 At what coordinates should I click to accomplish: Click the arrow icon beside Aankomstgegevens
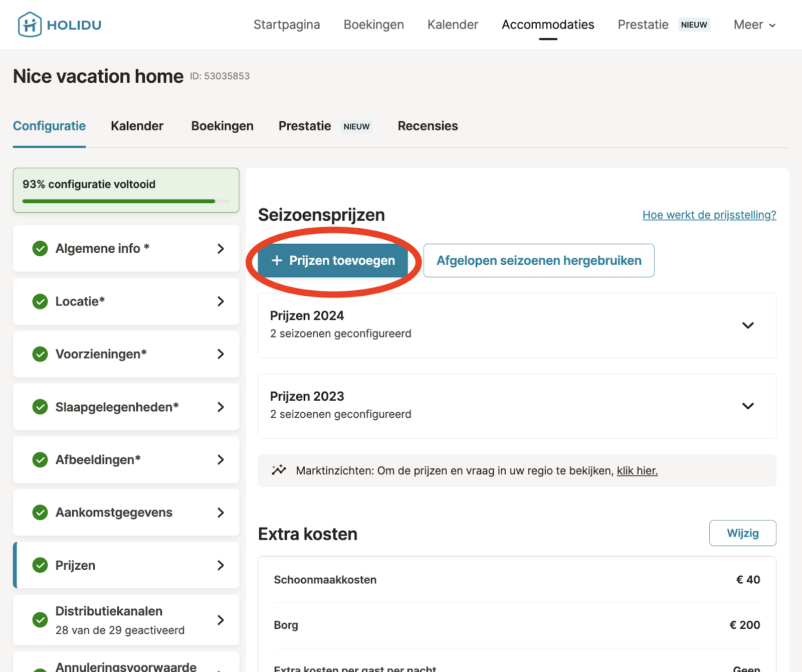pos(221,513)
